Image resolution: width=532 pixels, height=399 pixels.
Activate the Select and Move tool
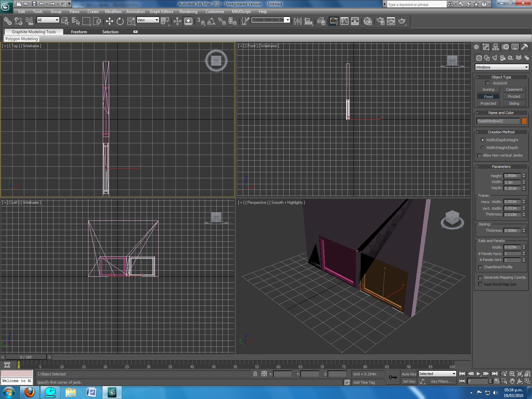coord(109,21)
